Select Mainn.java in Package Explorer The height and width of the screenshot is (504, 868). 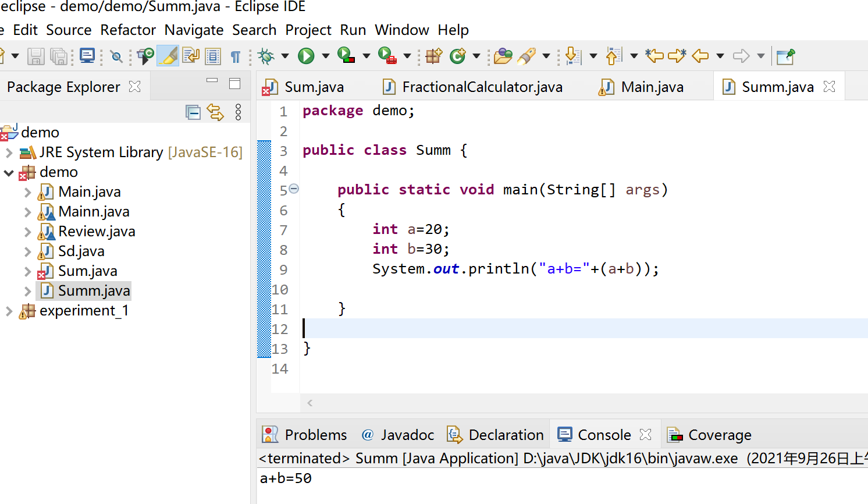pyautogui.click(x=94, y=212)
